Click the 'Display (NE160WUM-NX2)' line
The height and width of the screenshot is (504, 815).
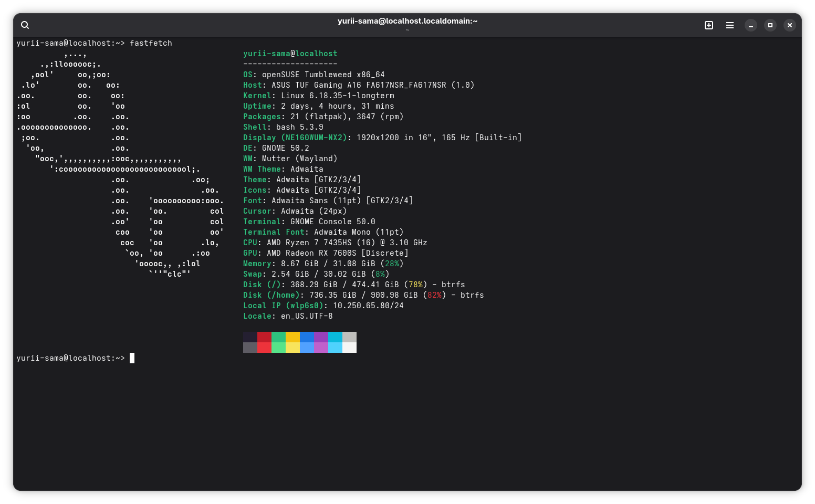[382, 138]
